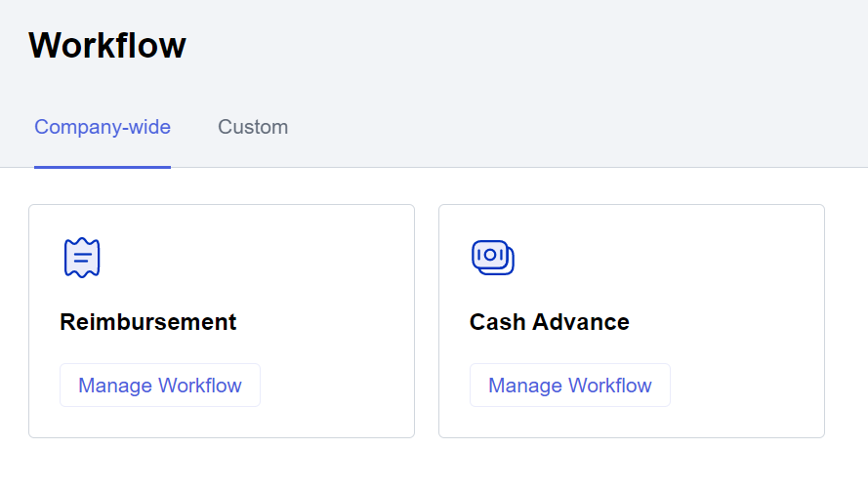Manage the Reimbursement approval workflow

coord(160,385)
